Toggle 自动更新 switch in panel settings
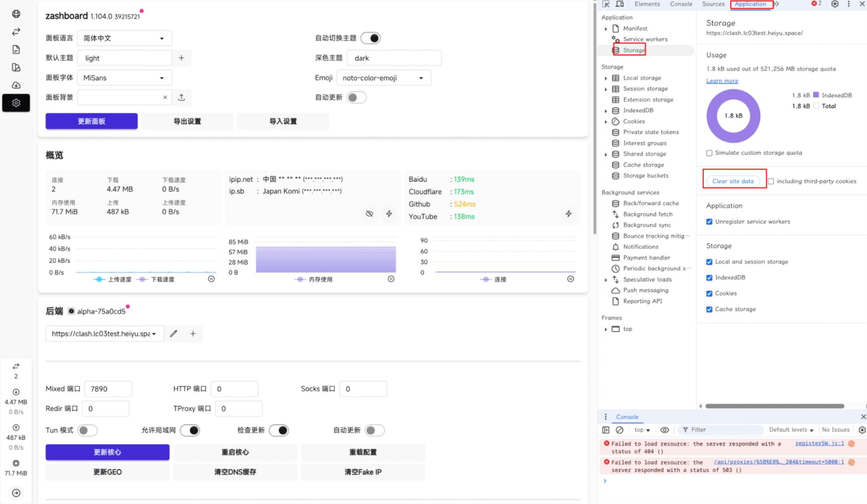The image size is (867, 504). click(356, 97)
